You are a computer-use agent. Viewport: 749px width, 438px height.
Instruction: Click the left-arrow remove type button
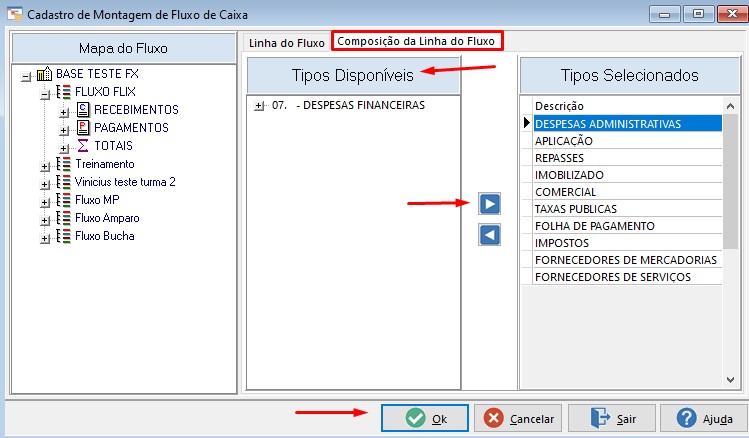click(490, 235)
